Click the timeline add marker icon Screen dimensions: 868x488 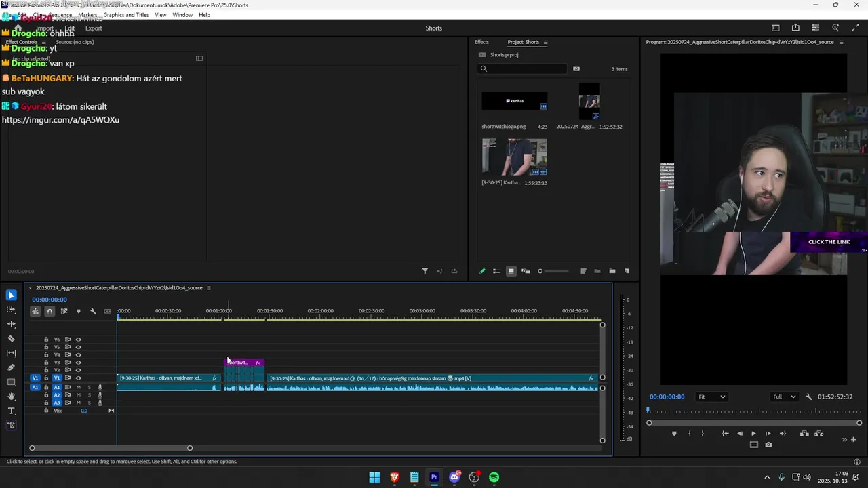click(79, 311)
